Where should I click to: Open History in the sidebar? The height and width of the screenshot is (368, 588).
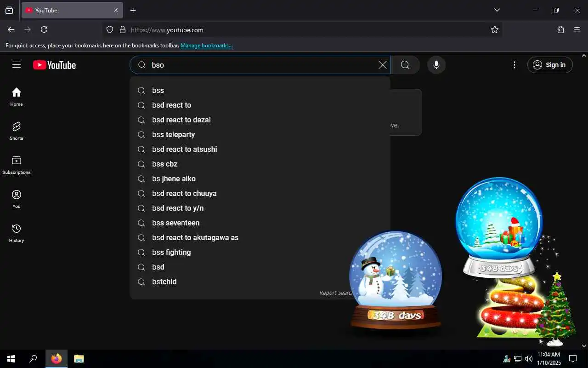[x=17, y=233]
